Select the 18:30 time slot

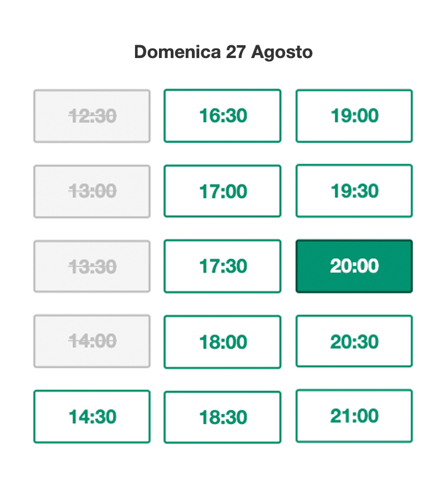click(222, 417)
